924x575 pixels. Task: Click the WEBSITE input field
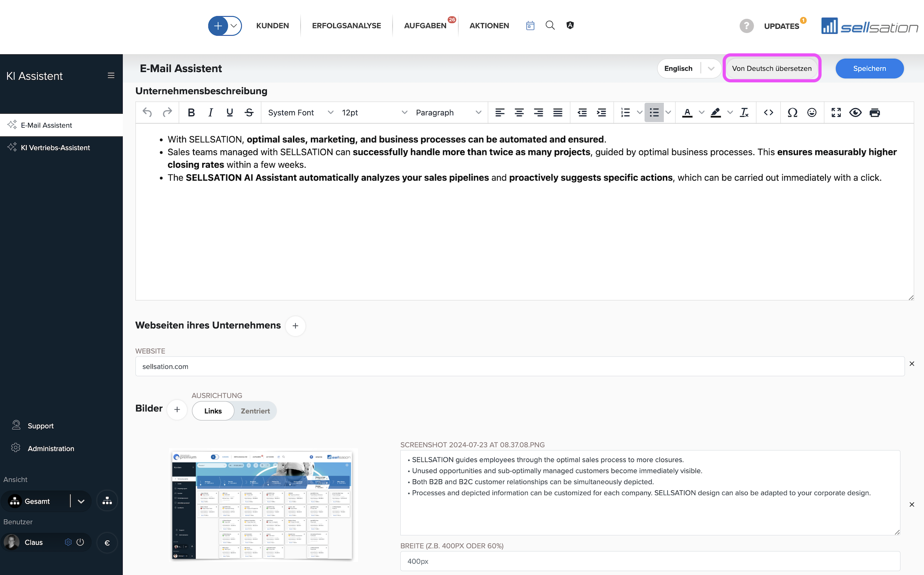520,366
